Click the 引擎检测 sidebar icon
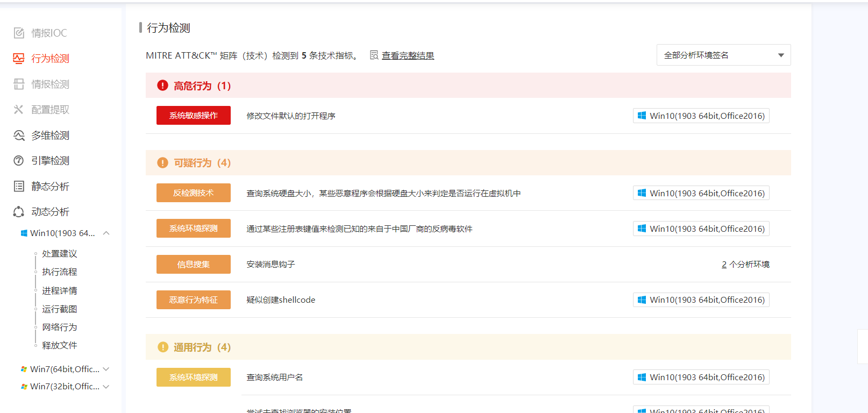The width and height of the screenshot is (868, 413). pyautogui.click(x=19, y=161)
